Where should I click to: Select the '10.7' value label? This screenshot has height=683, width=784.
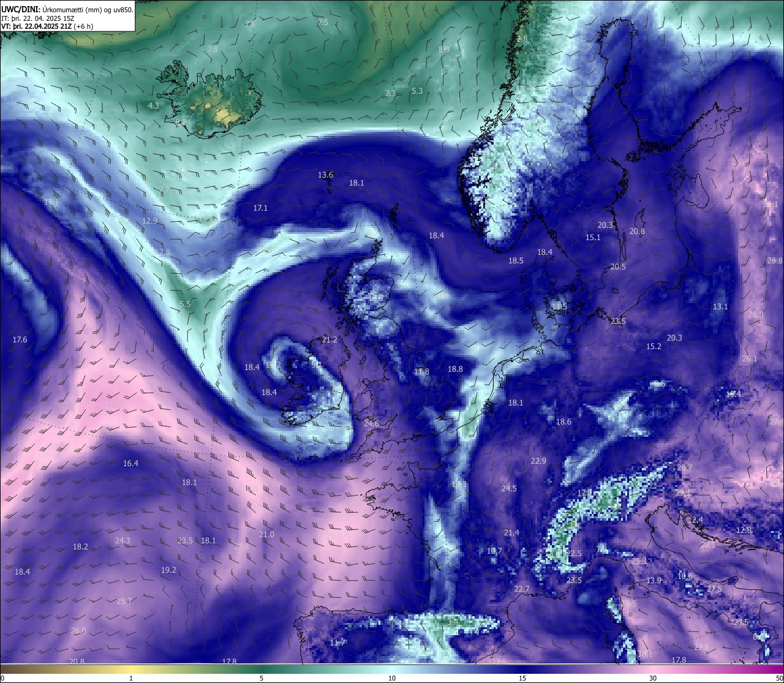coord(494,551)
